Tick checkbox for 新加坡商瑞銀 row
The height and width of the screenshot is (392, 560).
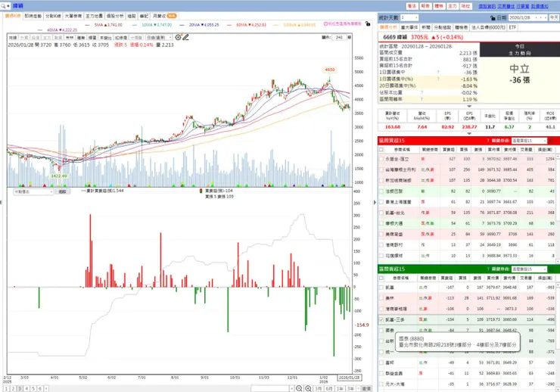[x=381, y=180]
